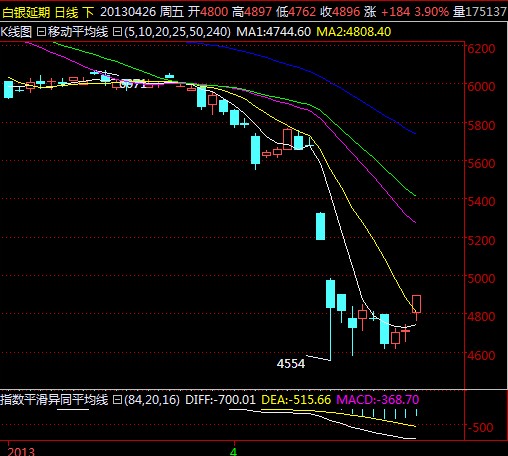Click the DIFF:-700.01 value

click(x=220, y=399)
